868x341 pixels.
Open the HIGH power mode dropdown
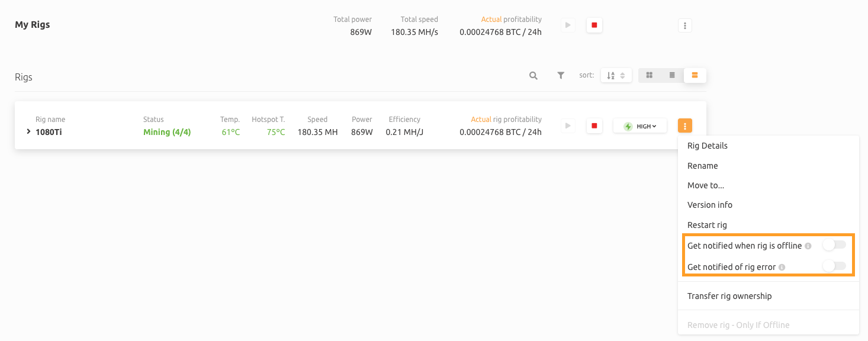pyautogui.click(x=639, y=126)
